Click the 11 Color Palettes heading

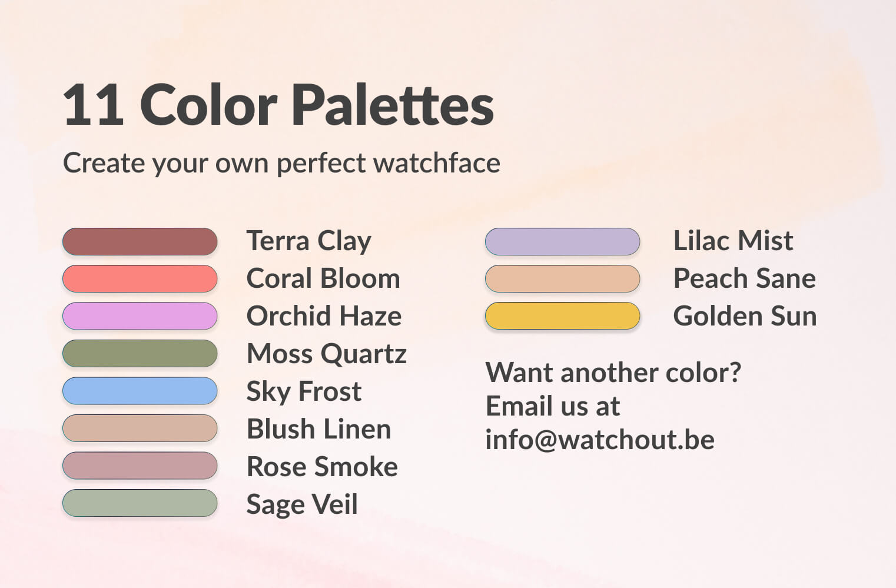tap(278, 105)
